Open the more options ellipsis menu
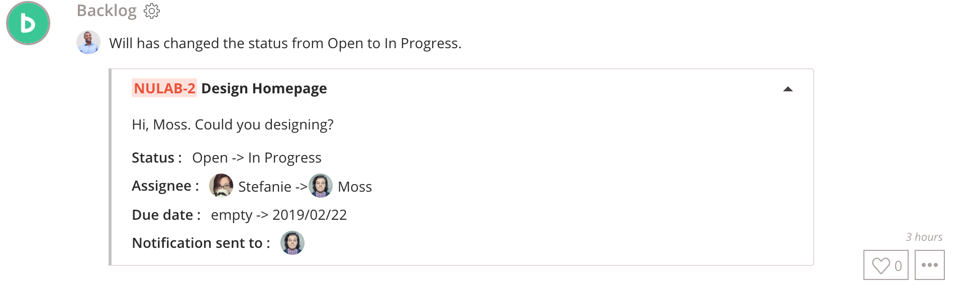Image resolution: width=980 pixels, height=287 pixels. tap(929, 265)
